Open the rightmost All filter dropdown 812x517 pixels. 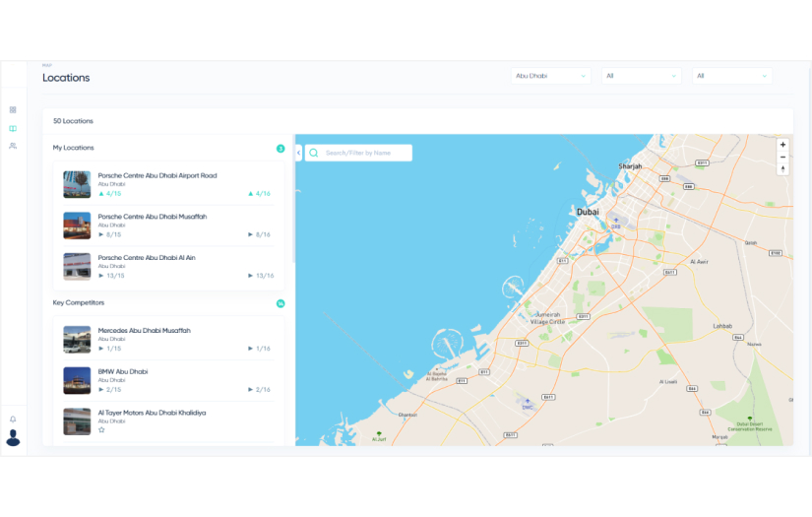click(x=731, y=76)
